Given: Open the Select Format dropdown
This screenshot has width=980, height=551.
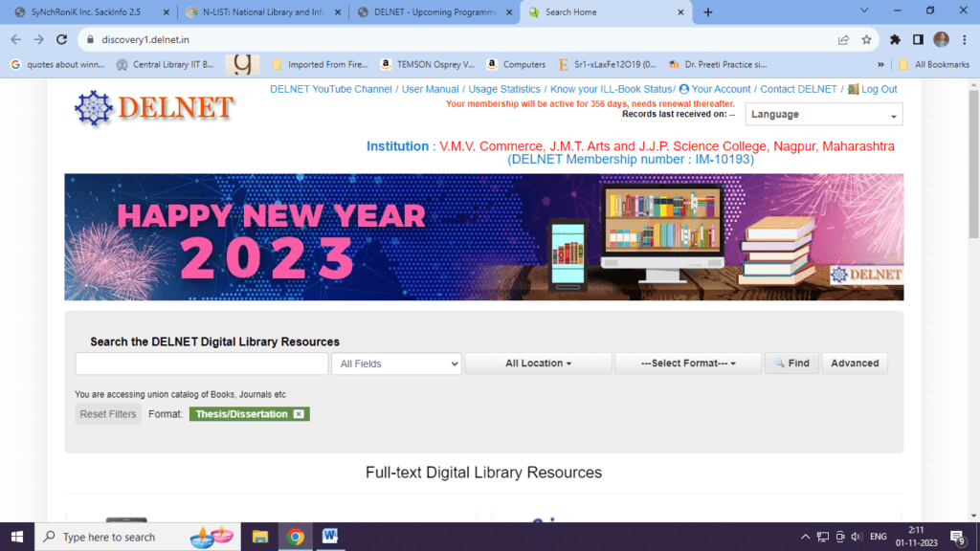Looking at the screenshot, I should (x=687, y=364).
